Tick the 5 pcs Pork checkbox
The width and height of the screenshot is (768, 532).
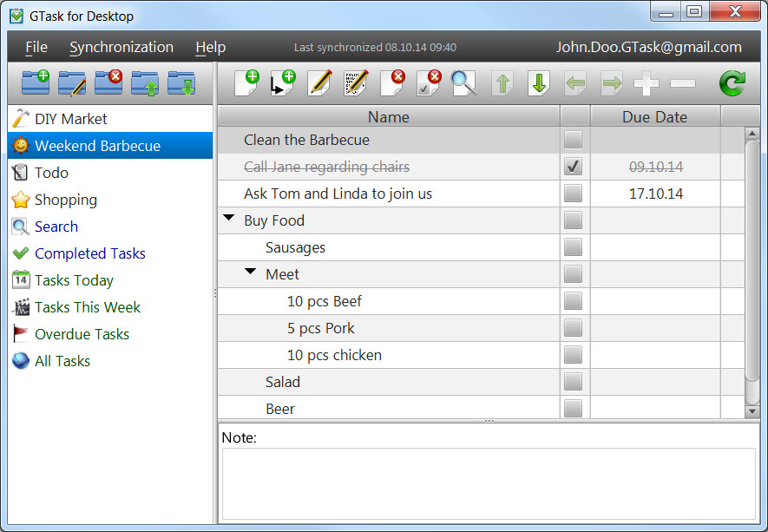pyautogui.click(x=573, y=328)
